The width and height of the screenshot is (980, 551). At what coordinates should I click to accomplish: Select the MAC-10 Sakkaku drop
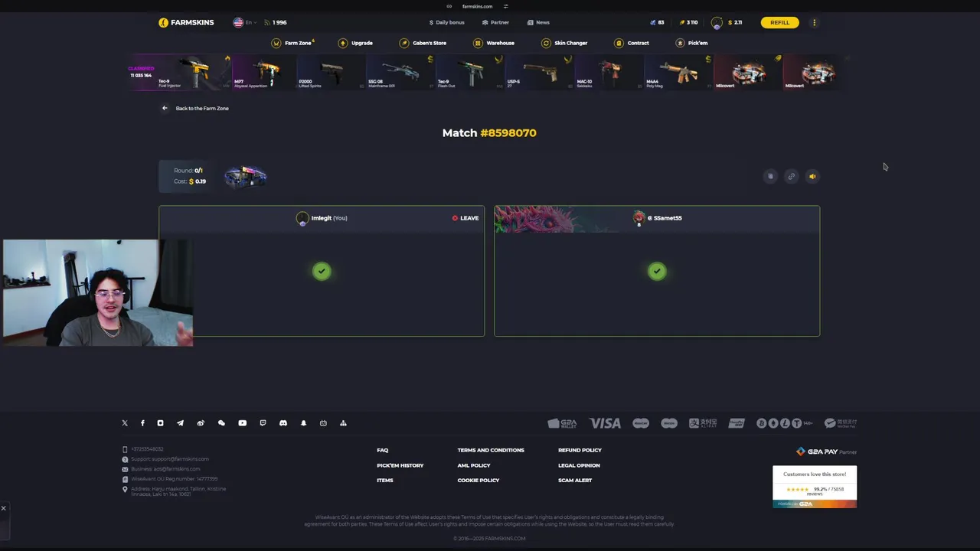(x=609, y=73)
